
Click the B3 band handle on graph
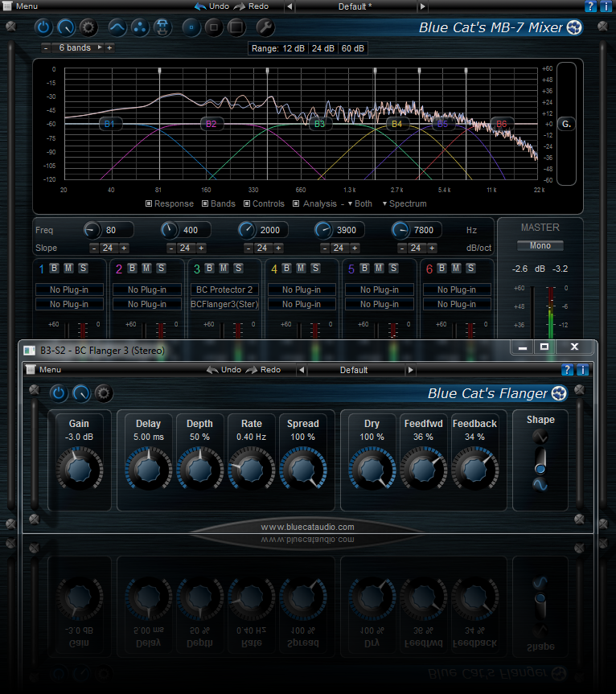319,124
